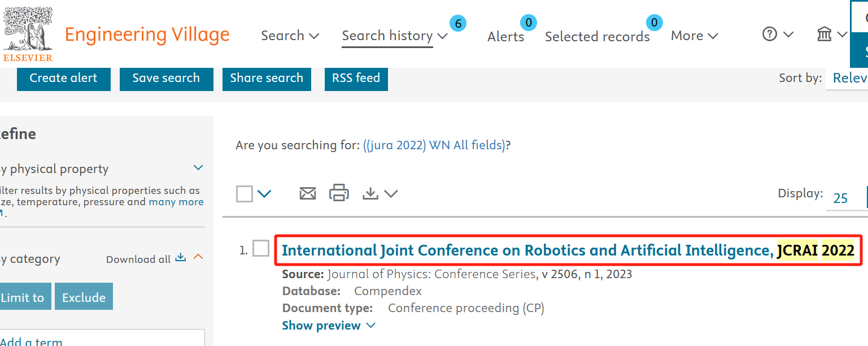This screenshot has width=868, height=346.
Task: Click the Add a term input field
Action: (102, 339)
